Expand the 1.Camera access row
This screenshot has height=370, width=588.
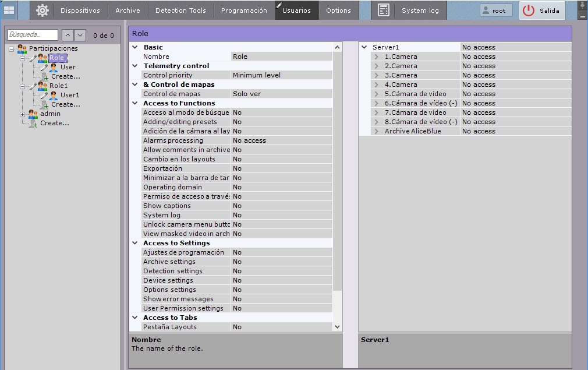[x=377, y=57]
